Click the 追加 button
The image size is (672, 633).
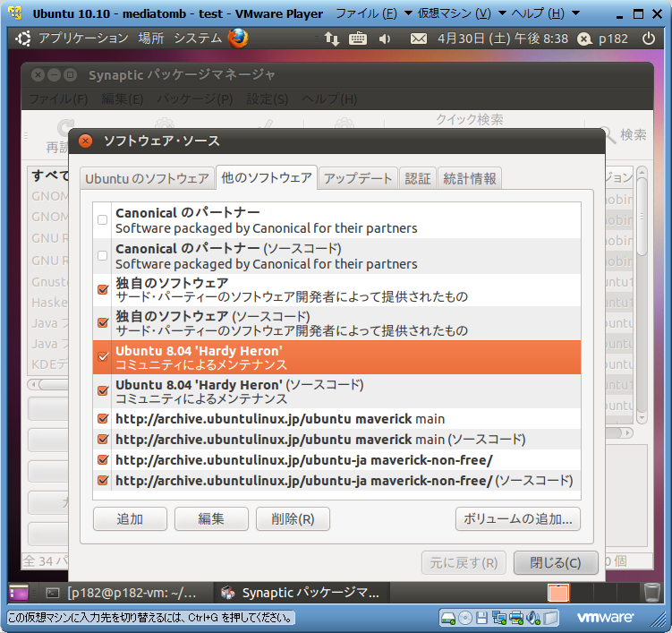tap(130, 519)
